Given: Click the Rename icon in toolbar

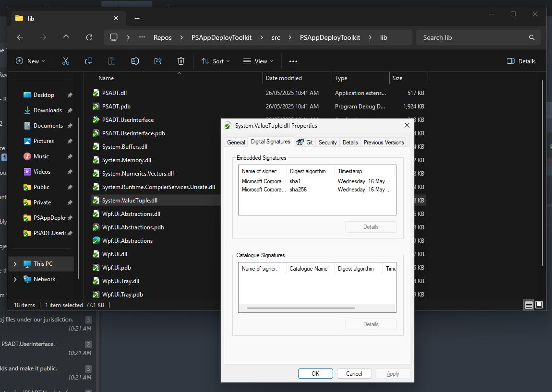Looking at the screenshot, I should tap(135, 61).
